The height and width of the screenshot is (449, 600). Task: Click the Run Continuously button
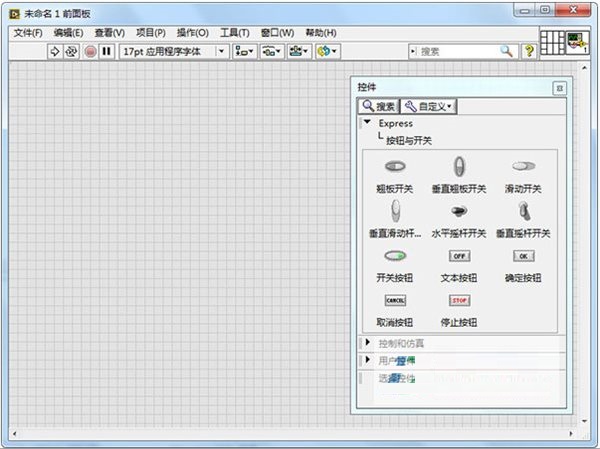[71, 51]
